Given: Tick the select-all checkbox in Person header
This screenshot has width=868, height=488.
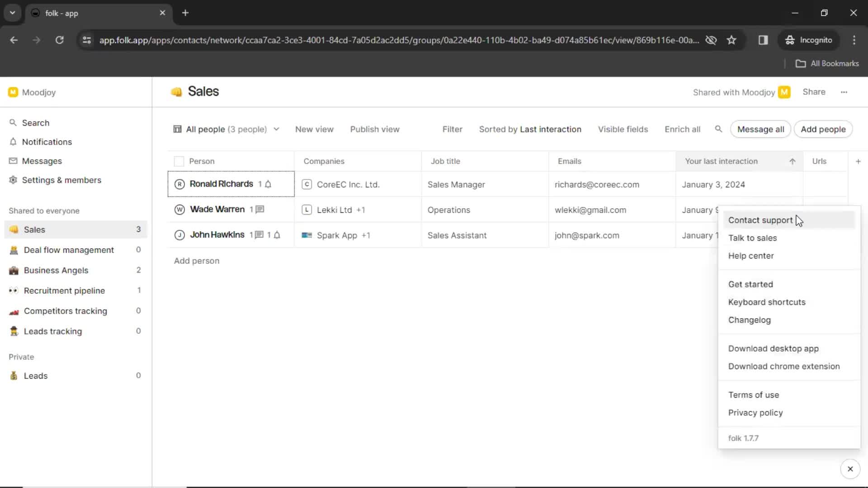Looking at the screenshot, I should pyautogui.click(x=179, y=161).
